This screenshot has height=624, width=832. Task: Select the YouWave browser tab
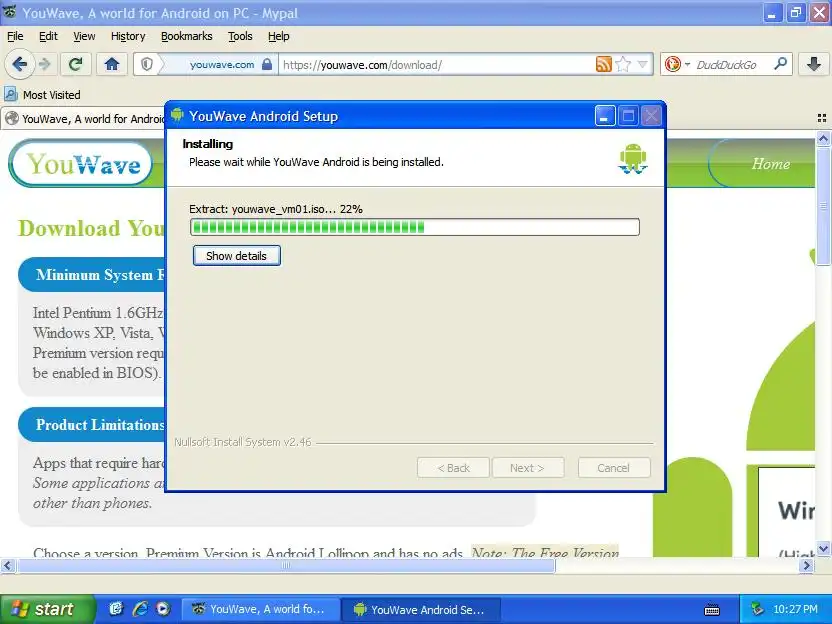click(85, 118)
